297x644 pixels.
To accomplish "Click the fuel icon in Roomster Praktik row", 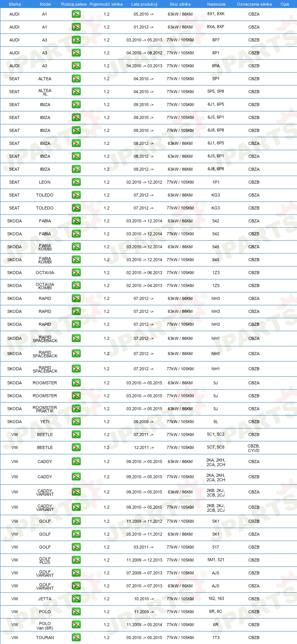I will pyautogui.click(x=76, y=409).
